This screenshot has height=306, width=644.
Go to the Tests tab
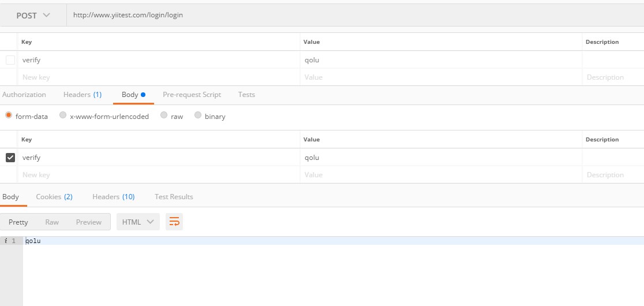246,95
